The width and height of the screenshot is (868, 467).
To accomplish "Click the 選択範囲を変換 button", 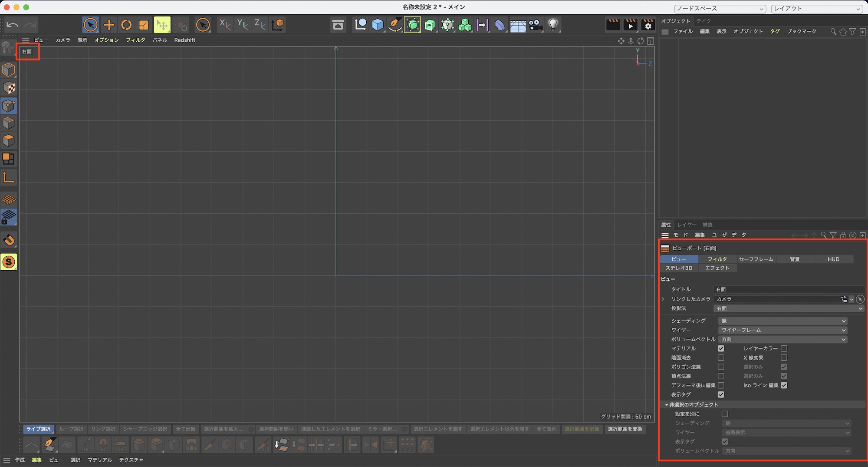I will (x=625, y=429).
